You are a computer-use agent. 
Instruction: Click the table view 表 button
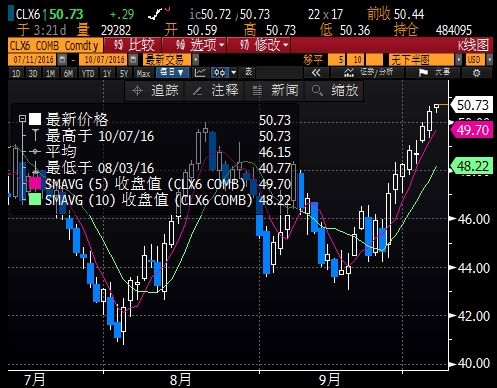pyautogui.click(x=249, y=72)
